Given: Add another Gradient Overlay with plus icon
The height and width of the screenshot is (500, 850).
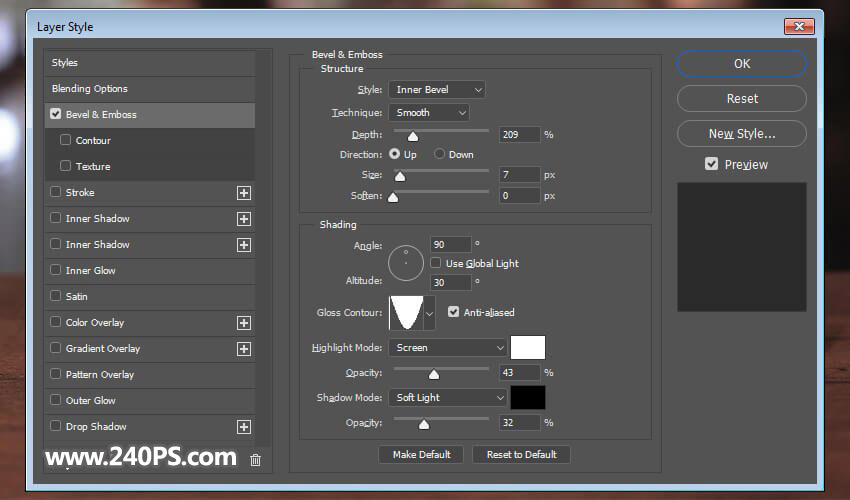Looking at the screenshot, I should (x=244, y=349).
